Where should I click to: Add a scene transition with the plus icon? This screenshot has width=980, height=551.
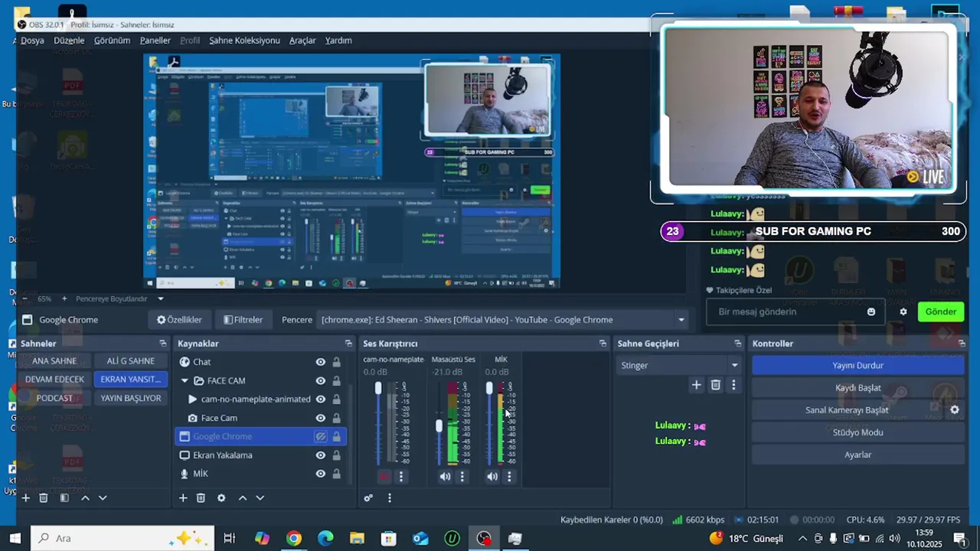point(696,385)
